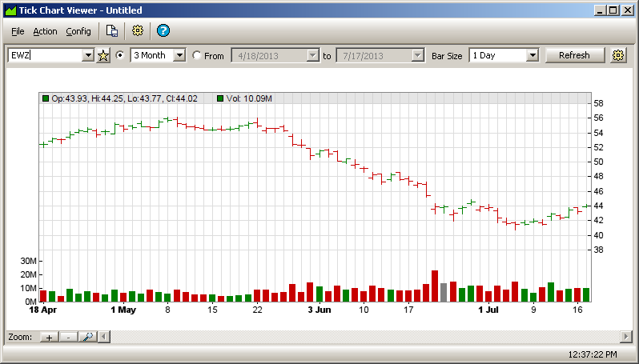Open chart settings gear next to Refresh

(618, 55)
